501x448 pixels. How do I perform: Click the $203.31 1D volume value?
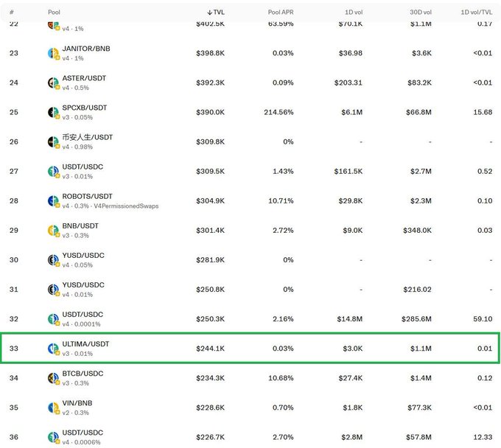[x=348, y=83]
